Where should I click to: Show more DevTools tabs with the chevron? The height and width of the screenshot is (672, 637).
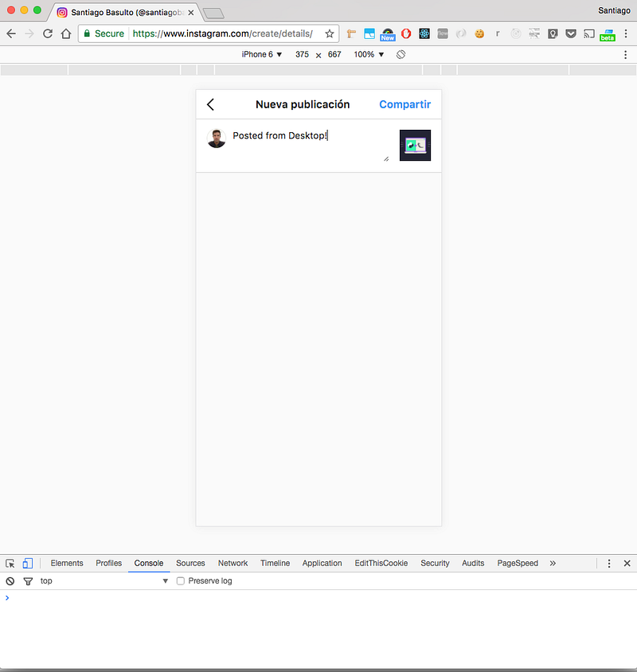(x=553, y=563)
